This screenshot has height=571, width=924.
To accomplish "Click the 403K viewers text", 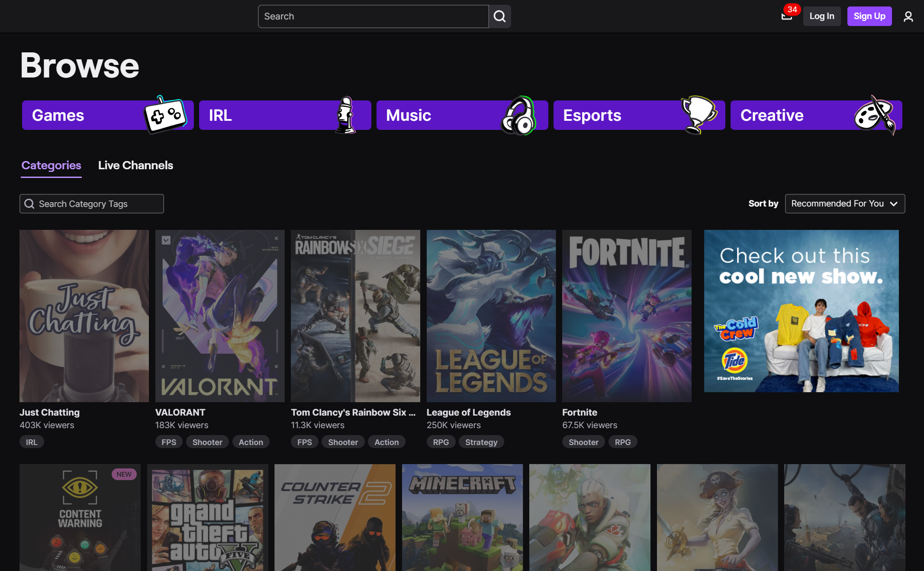I will click(47, 425).
